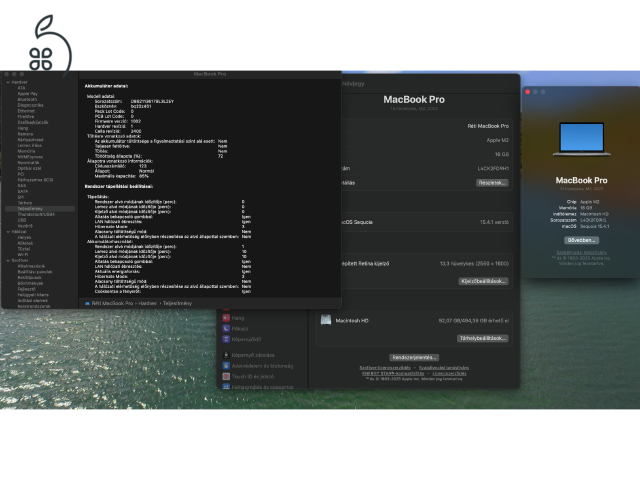
Task: Select Grafika/kijelzők in the hardware list
Action: tap(33, 122)
